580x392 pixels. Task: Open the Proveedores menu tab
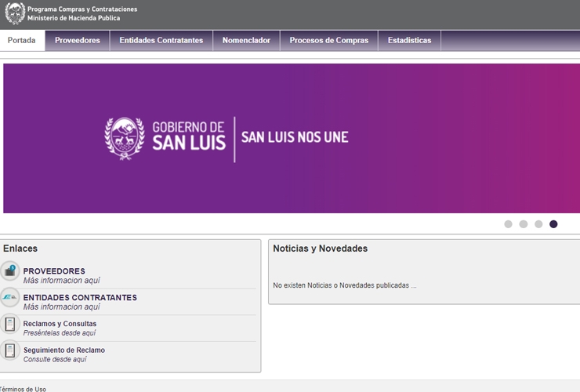(x=78, y=40)
